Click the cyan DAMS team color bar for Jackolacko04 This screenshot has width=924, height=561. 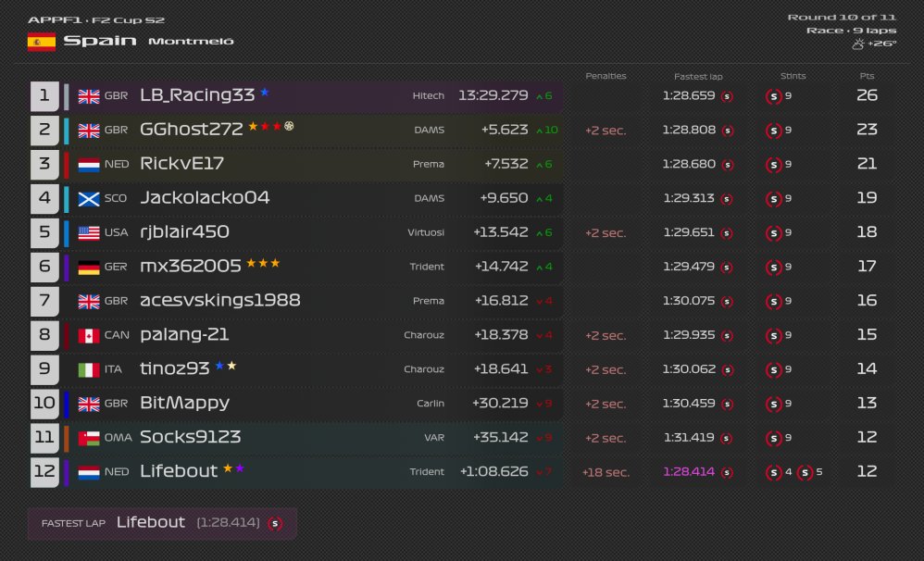(67, 199)
